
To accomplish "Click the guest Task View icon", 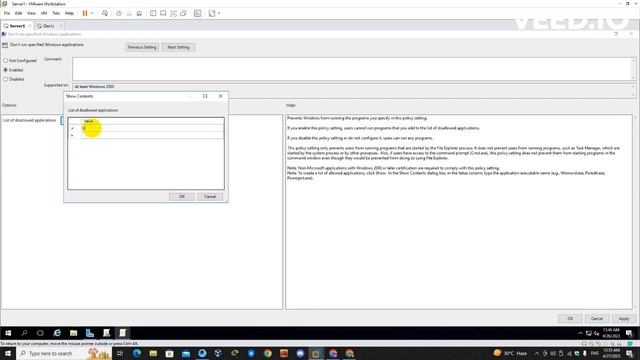I will pyautogui.click(x=40, y=333).
